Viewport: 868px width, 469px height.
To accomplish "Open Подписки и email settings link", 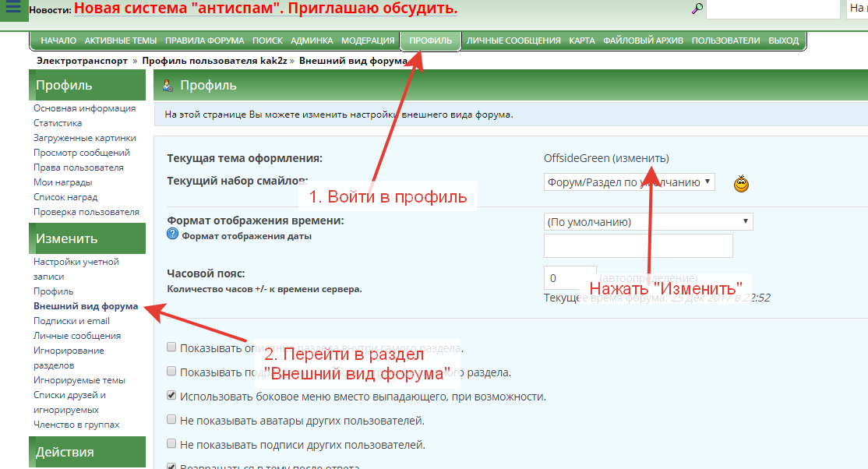I will (x=72, y=321).
